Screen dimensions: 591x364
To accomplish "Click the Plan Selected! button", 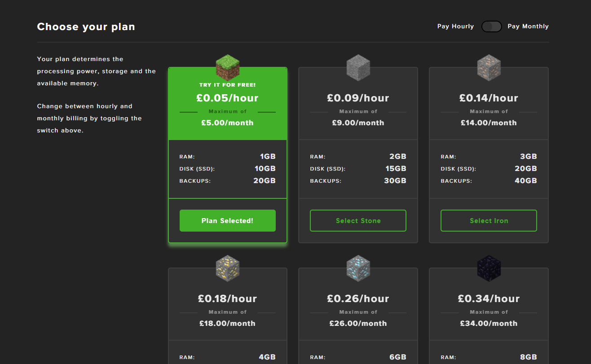I will (228, 220).
